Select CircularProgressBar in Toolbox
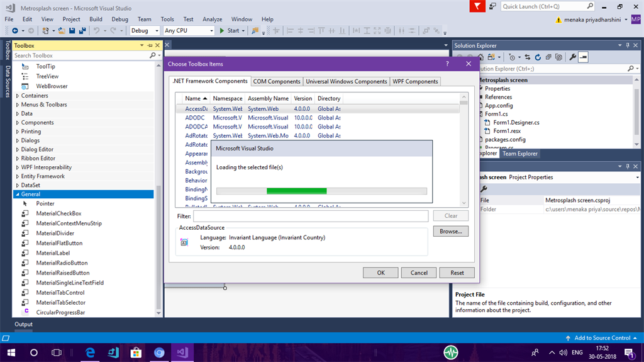 [x=60, y=312]
